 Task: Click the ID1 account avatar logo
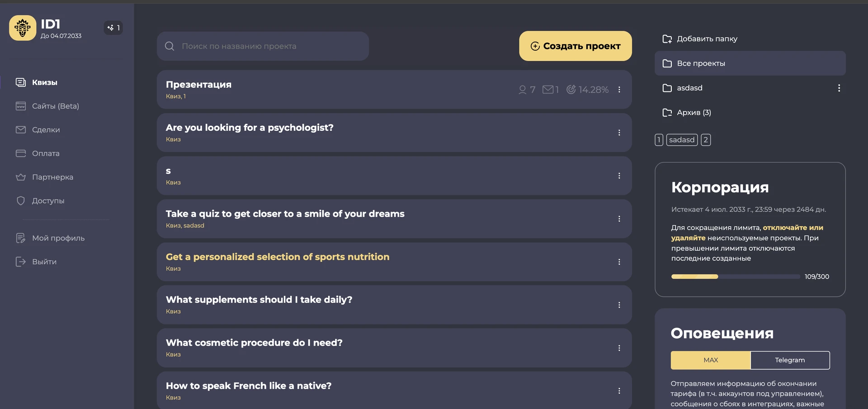(23, 28)
